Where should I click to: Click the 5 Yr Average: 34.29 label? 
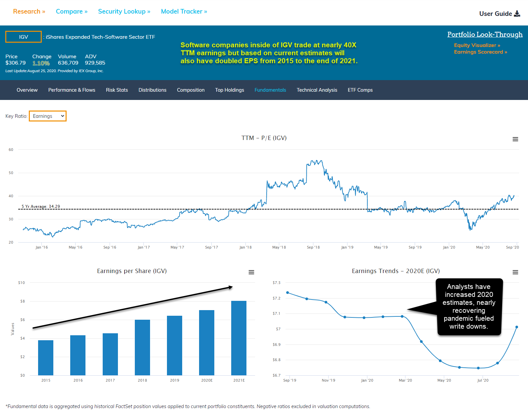[41, 207]
